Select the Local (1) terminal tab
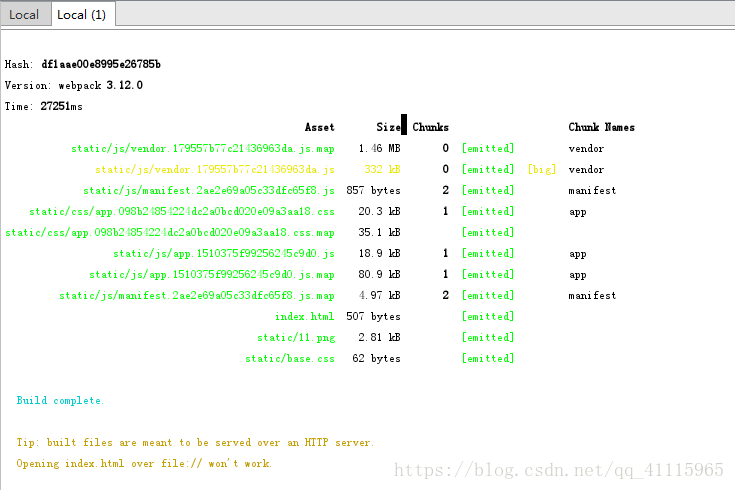Screen dimensions: 735x490 [x=81, y=15]
